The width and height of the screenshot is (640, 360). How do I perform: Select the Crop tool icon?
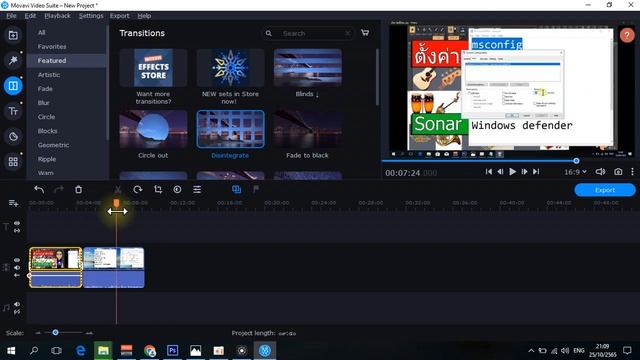tap(158, 189)
